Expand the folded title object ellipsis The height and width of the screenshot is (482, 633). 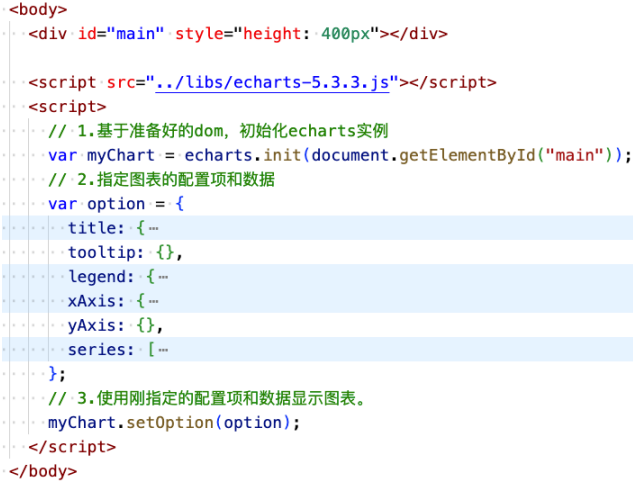[x=153, y=228]
